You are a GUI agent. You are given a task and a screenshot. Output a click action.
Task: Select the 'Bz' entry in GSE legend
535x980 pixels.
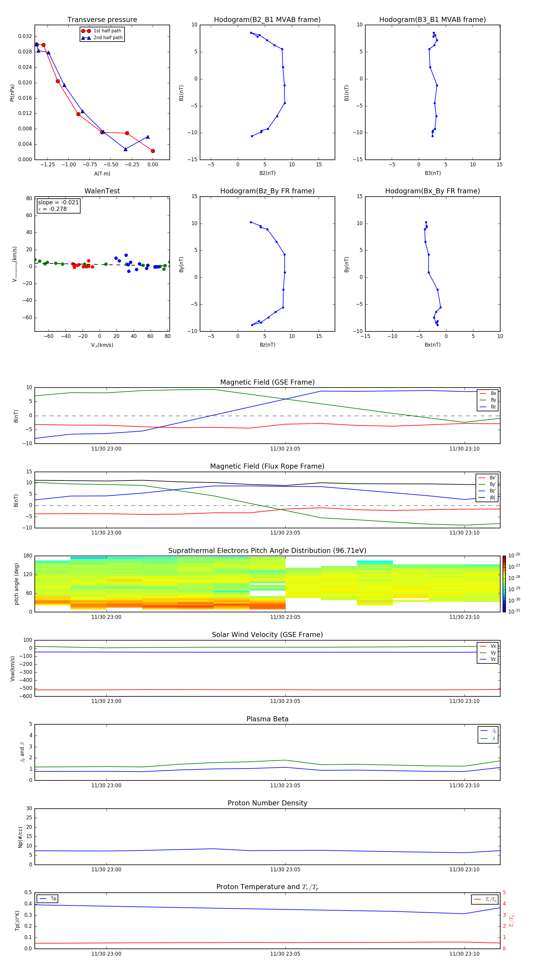(x=488, y=407)
